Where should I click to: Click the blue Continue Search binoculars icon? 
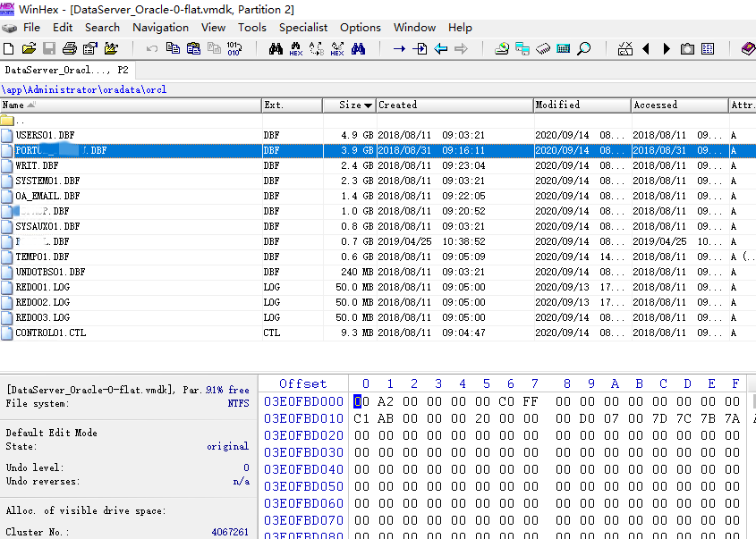358,48
